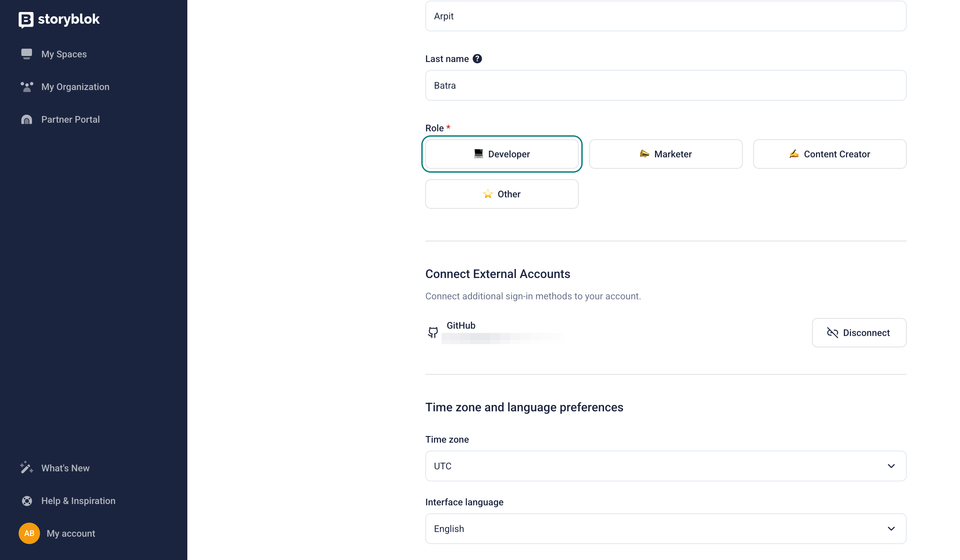
Task: Expand the Interface language dropdown
Action: [x=666, y=528]
